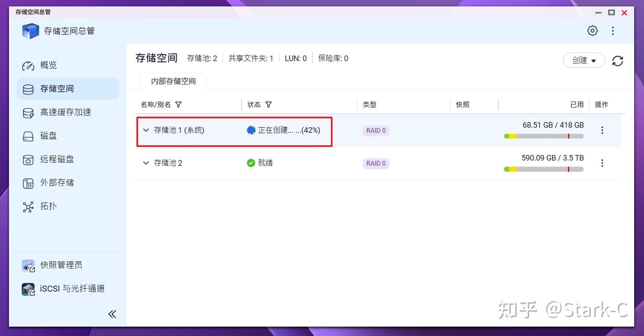Select 存储空间 in the sidebar
This screenshot has height=336, width=644.
coord(68,89)
